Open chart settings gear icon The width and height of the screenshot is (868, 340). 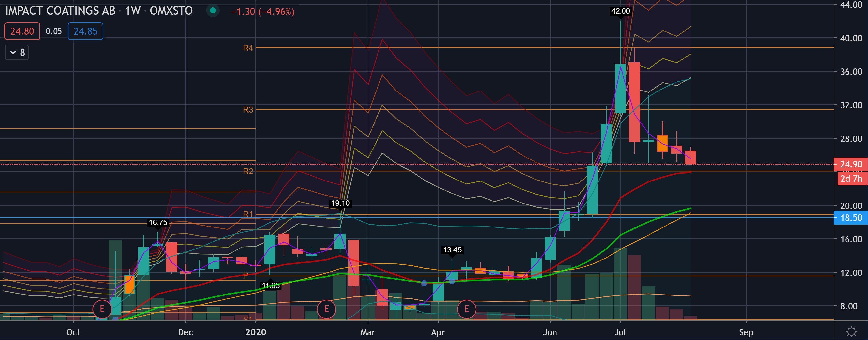851,332
